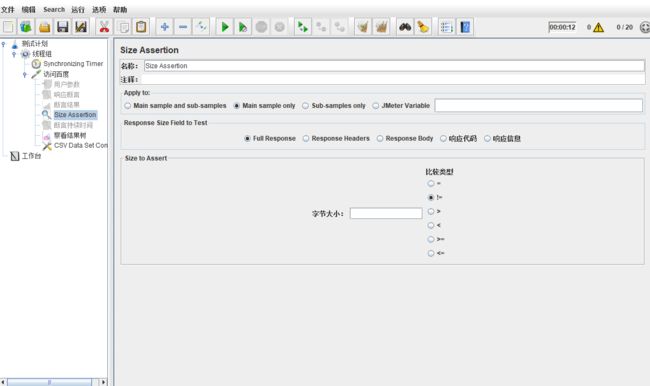Click the Save As icon
This screenshot has width=650, height=386.
(81, 27)
